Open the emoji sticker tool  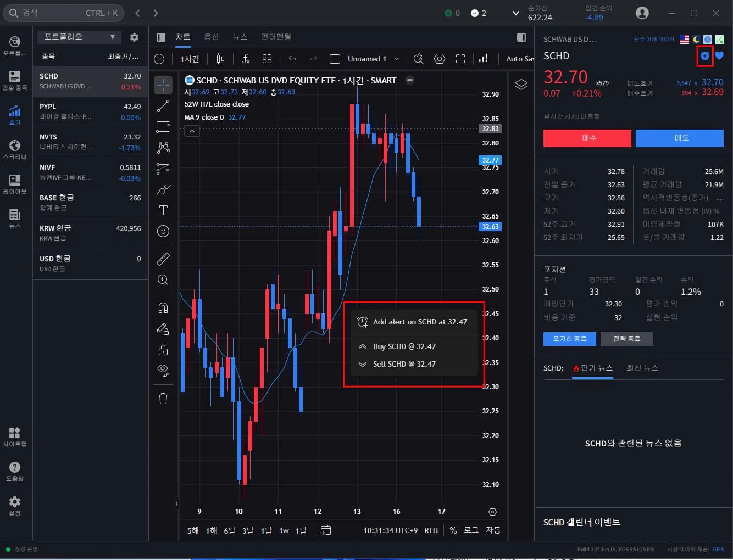[163, 231]
